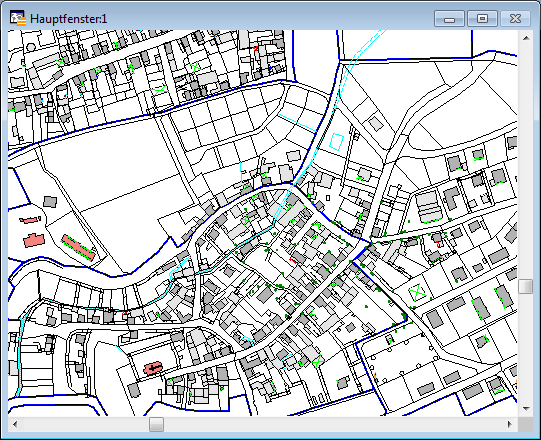Click the Hauptfenster:1 window system icon
This screenshot has width=541, height=440.
(18, 18)
